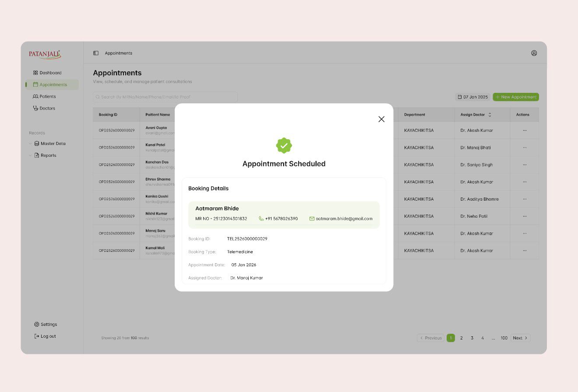The width and height of the screenshot is (578, 392).
Task: Click the Log out icon
Action: 37,336
